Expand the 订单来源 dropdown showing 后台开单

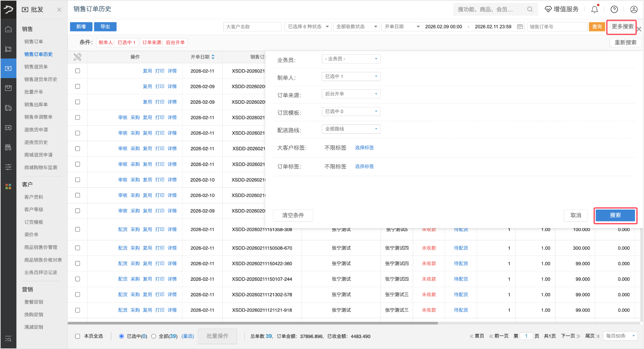click(351, 94)
